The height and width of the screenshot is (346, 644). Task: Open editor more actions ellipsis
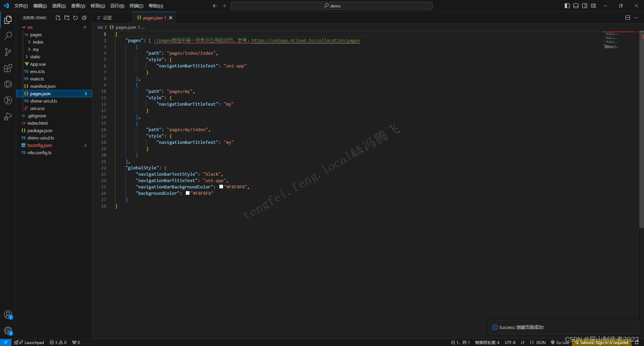636,18
